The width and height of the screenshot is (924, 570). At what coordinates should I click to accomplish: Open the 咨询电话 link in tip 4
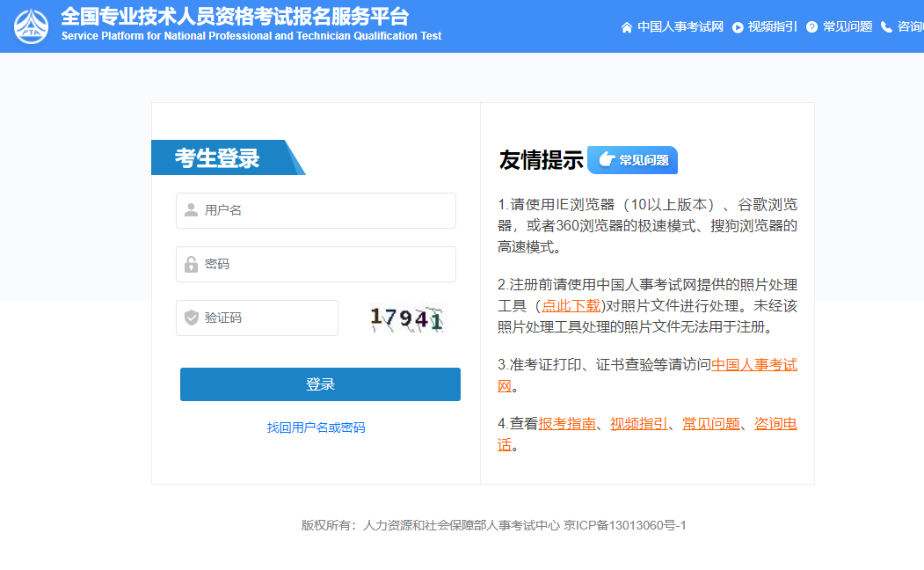(x=775, y=424)
